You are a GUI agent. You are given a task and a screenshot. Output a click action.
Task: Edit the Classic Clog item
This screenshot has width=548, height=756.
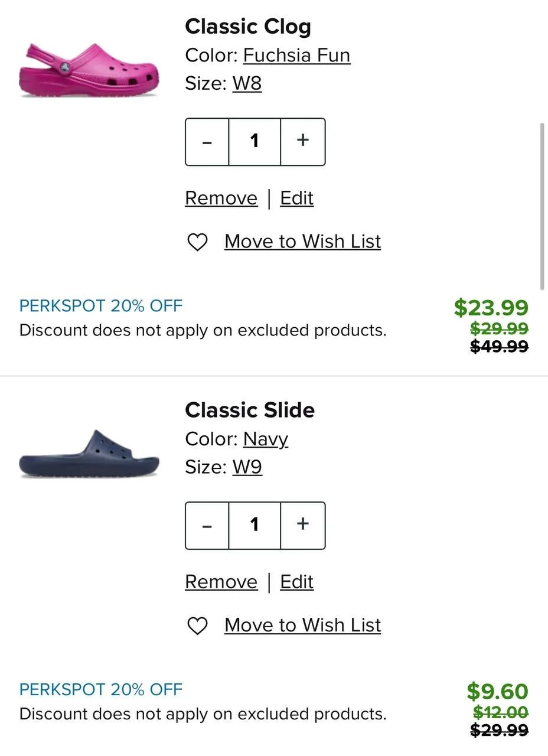(x=296, y=198)
